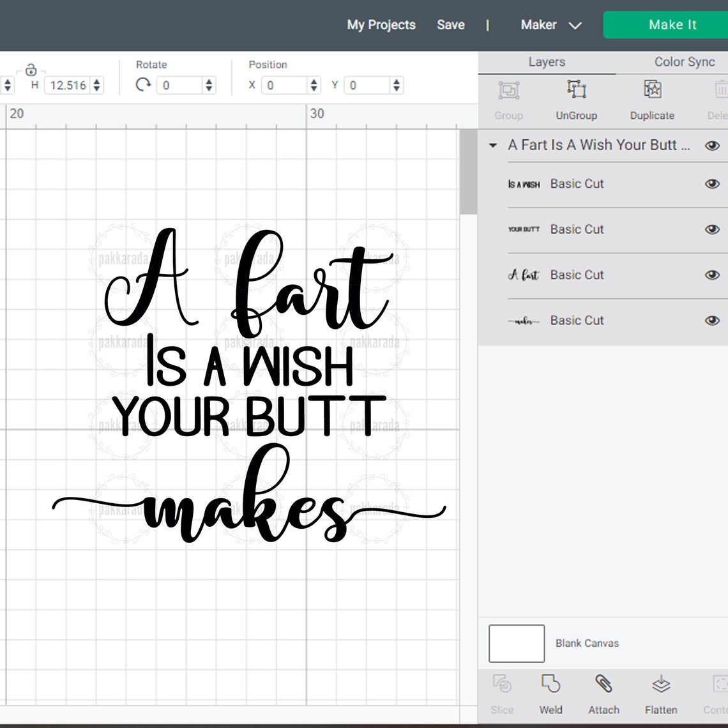728x728 pixels.
Task: Hide the 'Is A Wish' Basic Cut layer
Action: (711, 183)
